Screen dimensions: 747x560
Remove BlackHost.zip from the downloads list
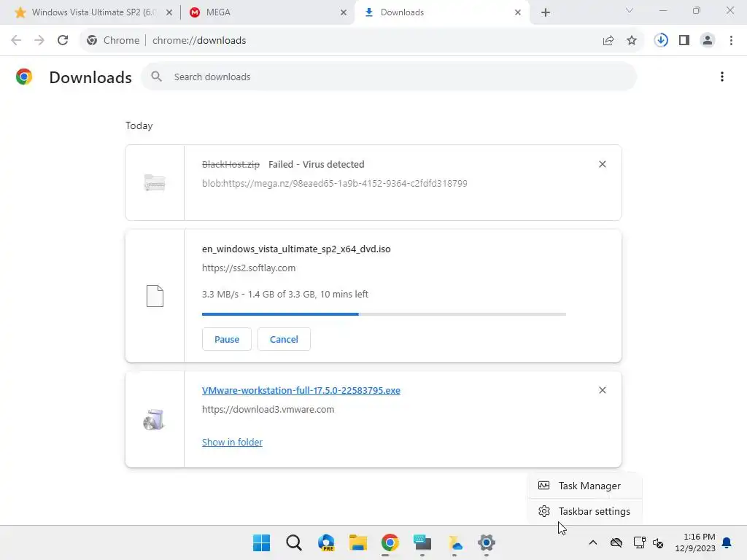pyautogui.click(x=602, y=164)
